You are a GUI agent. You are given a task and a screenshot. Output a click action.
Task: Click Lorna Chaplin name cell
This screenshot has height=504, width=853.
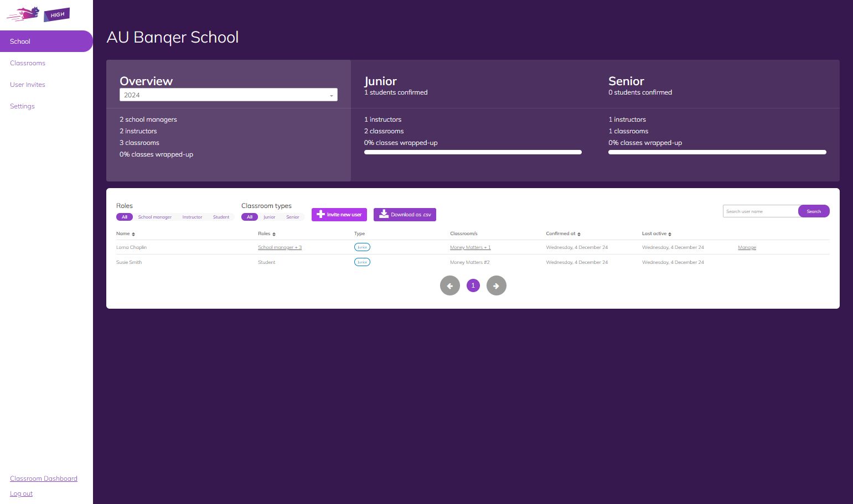tap(131, 247)
